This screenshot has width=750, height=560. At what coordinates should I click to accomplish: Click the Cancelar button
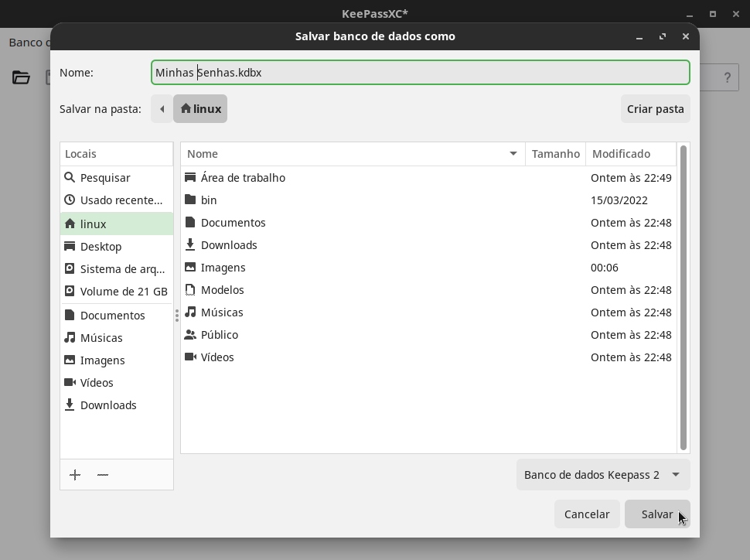pyautogui.click(x=587, y=514)
